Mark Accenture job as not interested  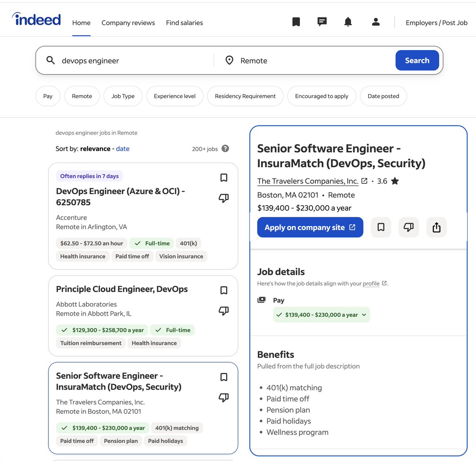[x=224, y=198]
